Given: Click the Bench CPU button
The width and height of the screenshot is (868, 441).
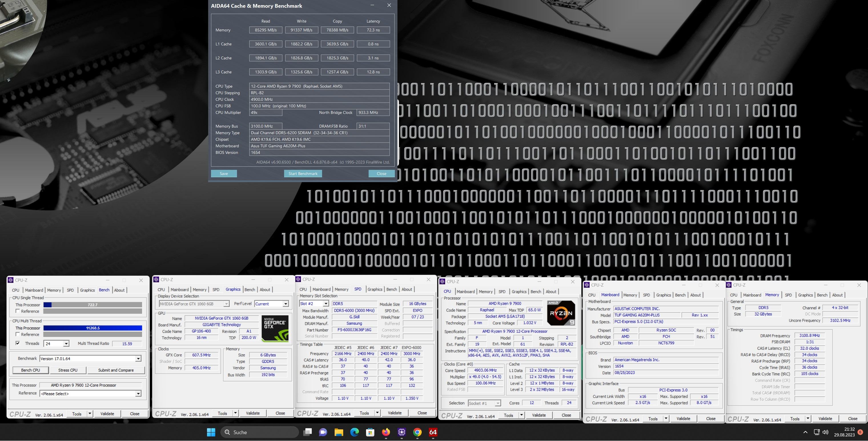Looking at the screenshot, I should pyautogui.click(x=30, y=370).
